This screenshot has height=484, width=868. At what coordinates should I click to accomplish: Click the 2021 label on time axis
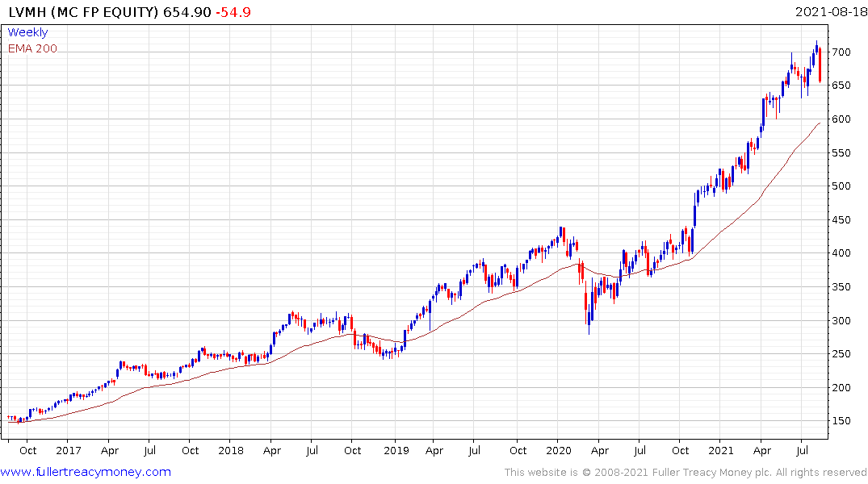click(x=721, y=450)
